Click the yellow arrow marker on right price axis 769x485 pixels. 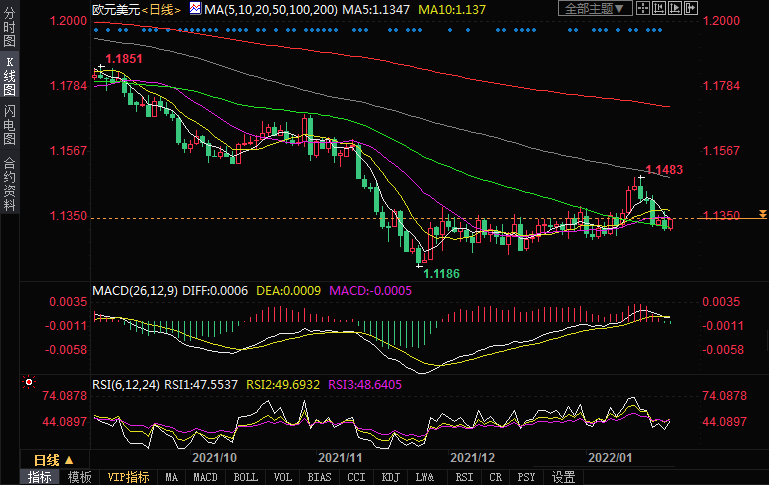pos(762,214)
